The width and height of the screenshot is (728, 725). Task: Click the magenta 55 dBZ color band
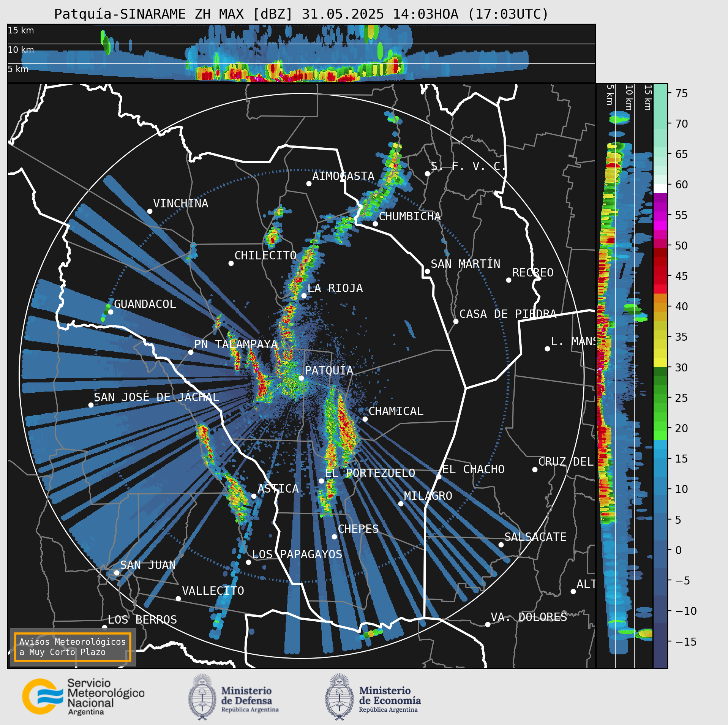click(660, 215)
